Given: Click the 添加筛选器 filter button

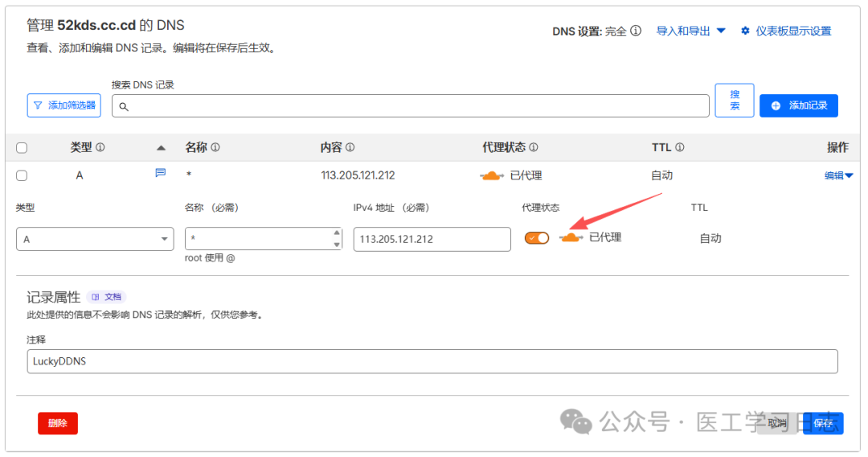Looking at the screenshot, I should [x=63, y=105].
